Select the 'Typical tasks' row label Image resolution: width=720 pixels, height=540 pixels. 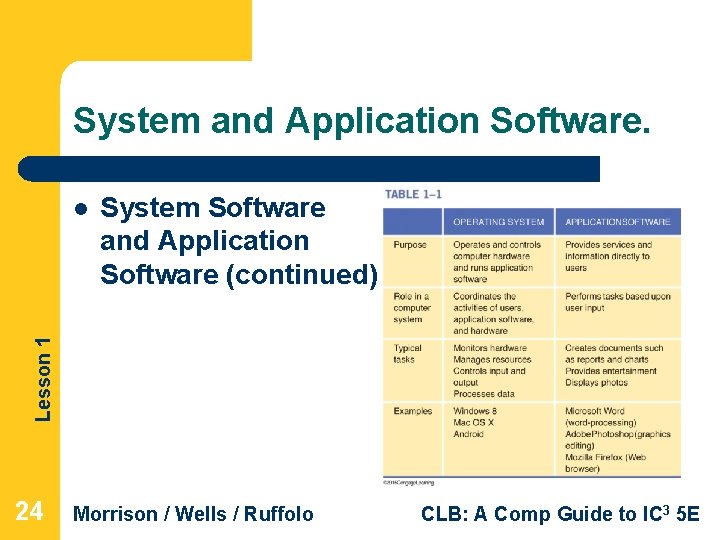(x=407, y=354)
